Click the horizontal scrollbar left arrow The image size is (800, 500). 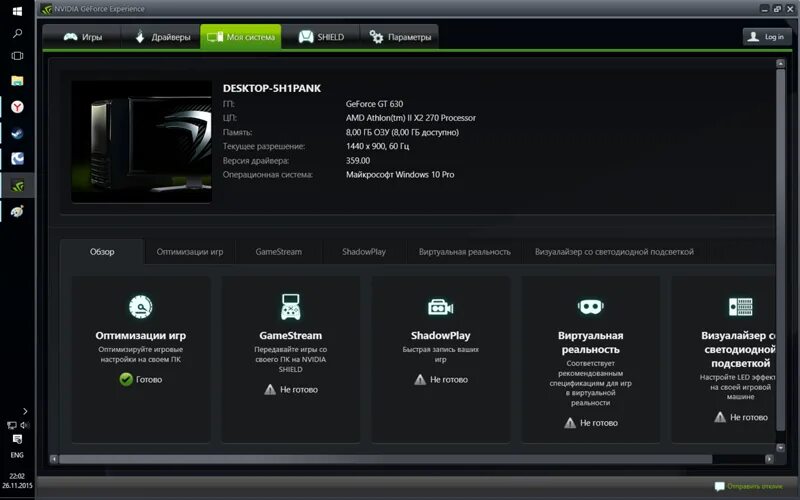coord(54,459)
